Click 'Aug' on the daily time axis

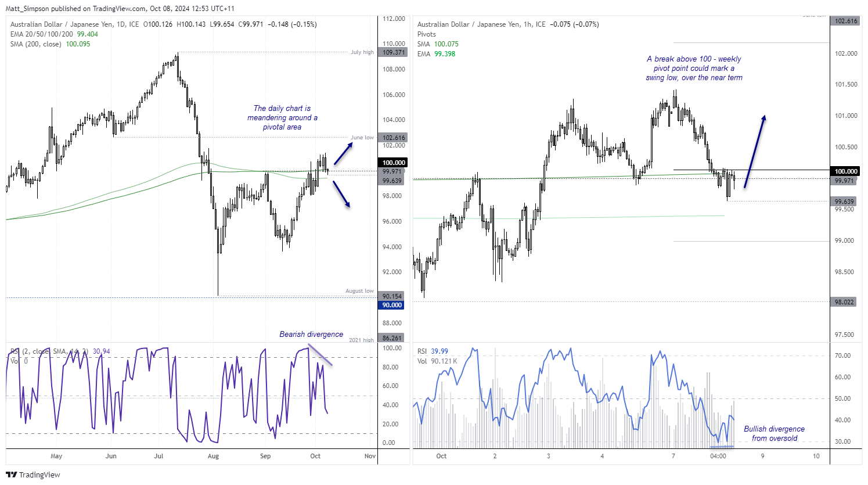(x=213, y=456)
